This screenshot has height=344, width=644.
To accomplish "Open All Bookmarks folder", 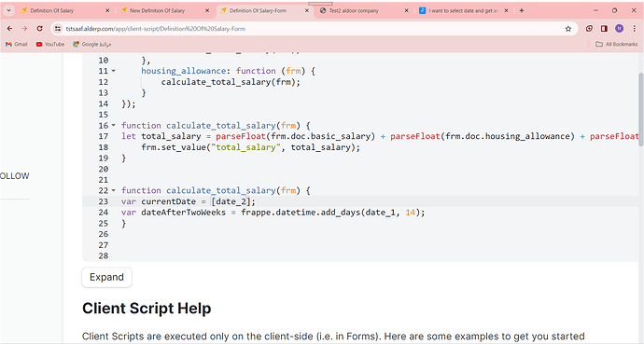I will [x=617, y=44].
